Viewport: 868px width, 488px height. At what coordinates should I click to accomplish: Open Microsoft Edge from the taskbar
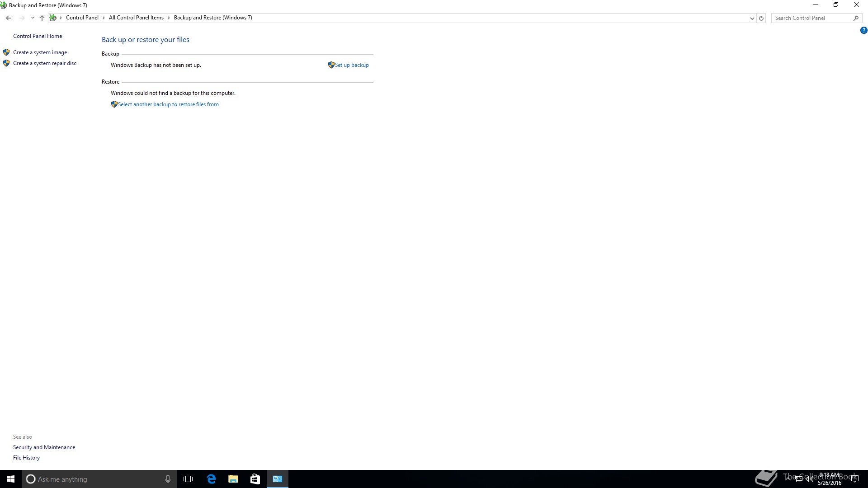pos(211,479)
